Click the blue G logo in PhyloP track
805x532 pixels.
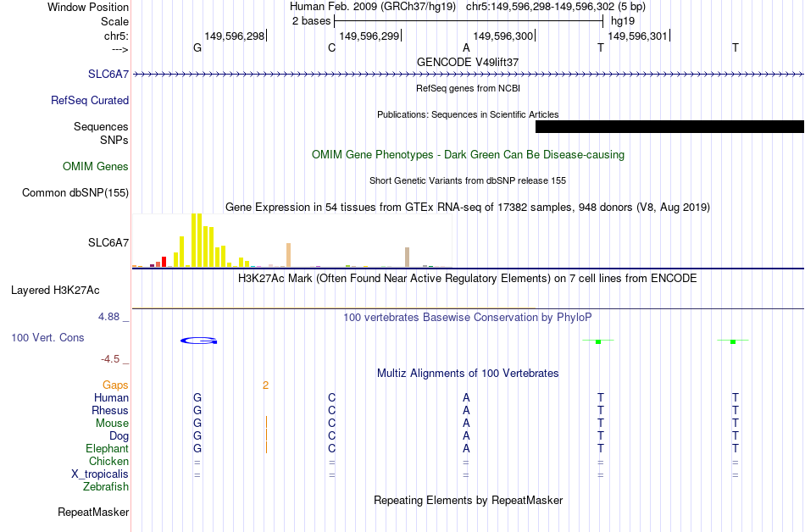[x=198, y=341]
